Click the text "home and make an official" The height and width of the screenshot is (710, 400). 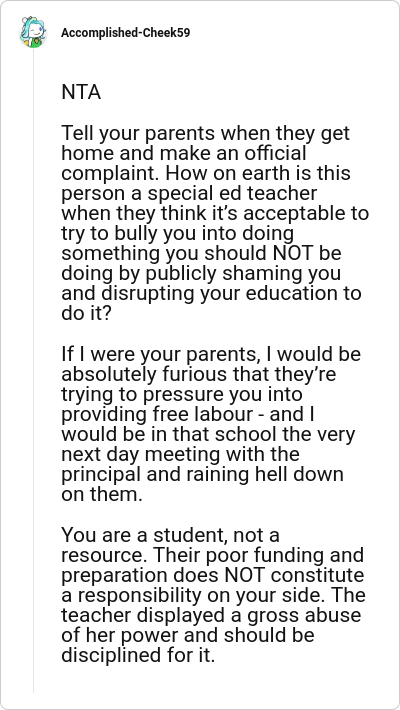[184, 154]
